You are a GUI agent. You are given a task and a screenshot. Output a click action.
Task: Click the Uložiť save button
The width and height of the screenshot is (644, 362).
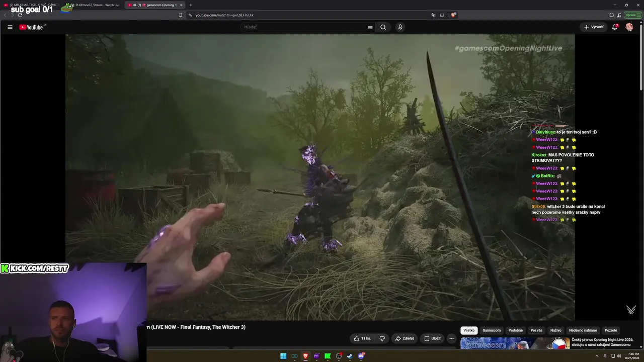click(x=432, y=338)
